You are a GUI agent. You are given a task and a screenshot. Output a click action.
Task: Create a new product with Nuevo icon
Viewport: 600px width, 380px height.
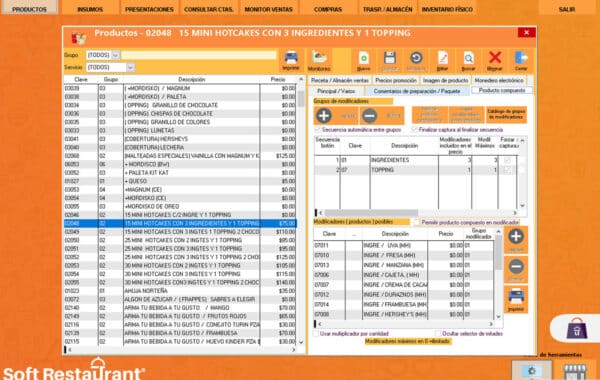click(x=363, y=60)
